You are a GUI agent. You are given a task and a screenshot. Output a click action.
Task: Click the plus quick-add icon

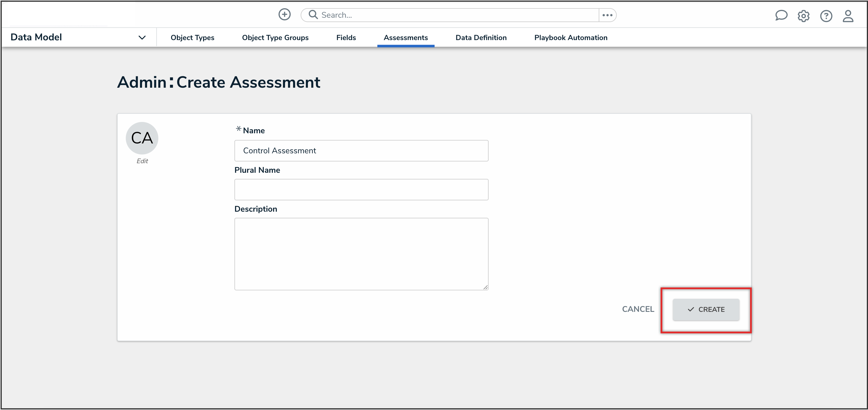point(284,15)
